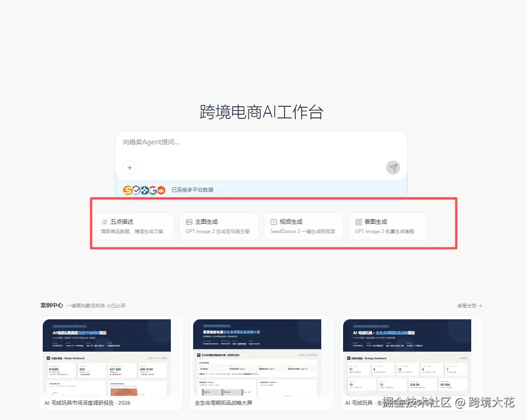Viewport: 526px width, 420px height.
Task: Click the blue flower-shaped platform icon
Action: click(x=144, y=190)
